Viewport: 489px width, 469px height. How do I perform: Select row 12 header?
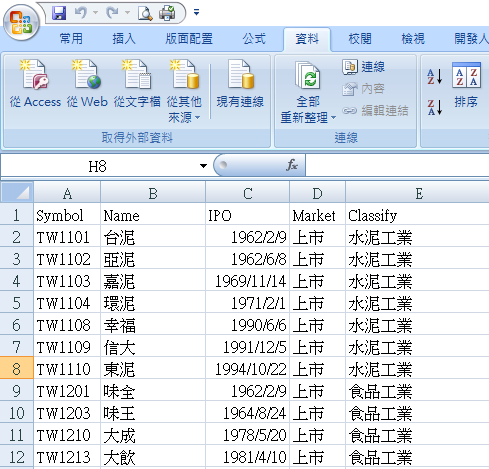point(16,456)
